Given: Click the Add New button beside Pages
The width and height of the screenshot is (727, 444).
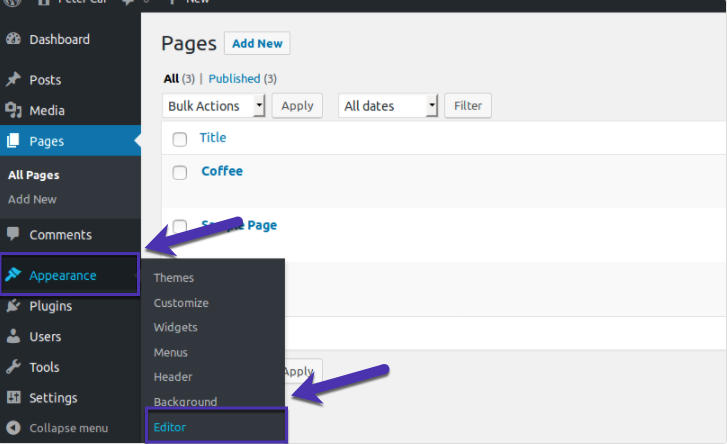Looking at the screenshot, I should [x=257, y=43].
